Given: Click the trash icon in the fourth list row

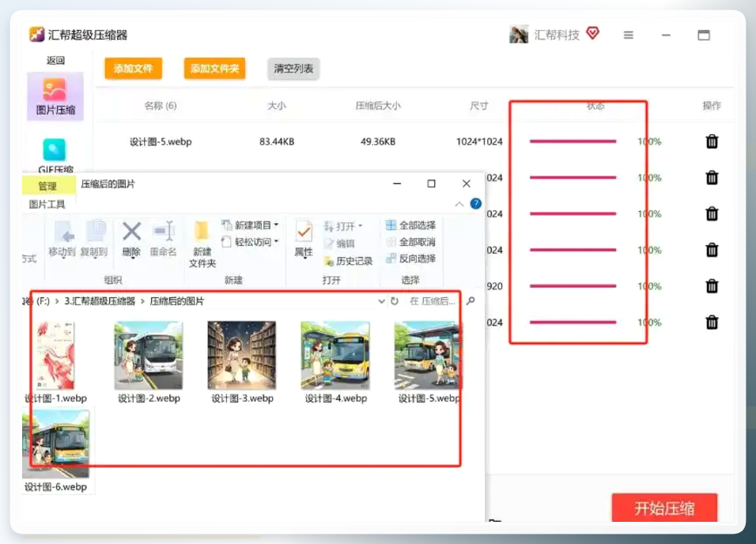Looking at the screenshot, I should click(x=712, y=250).
